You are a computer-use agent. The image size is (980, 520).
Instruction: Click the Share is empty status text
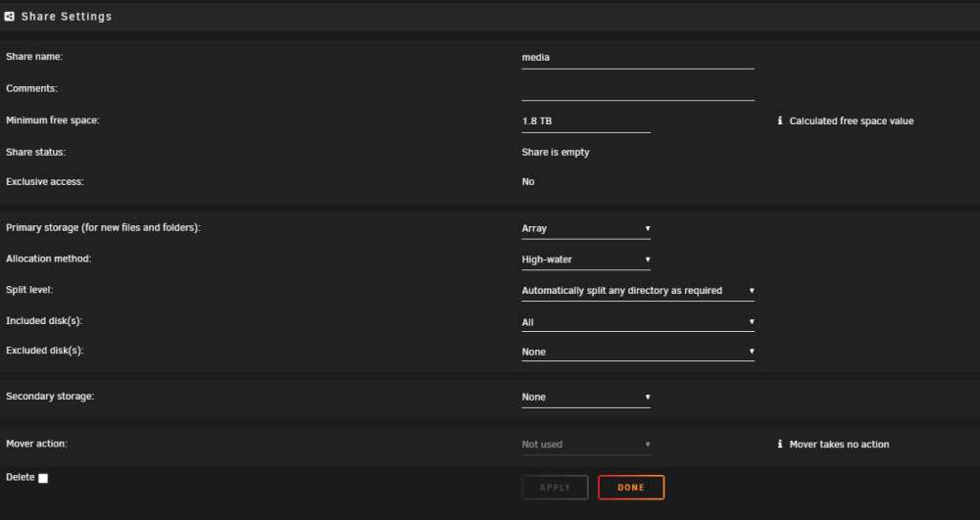(x=555, y=153)
